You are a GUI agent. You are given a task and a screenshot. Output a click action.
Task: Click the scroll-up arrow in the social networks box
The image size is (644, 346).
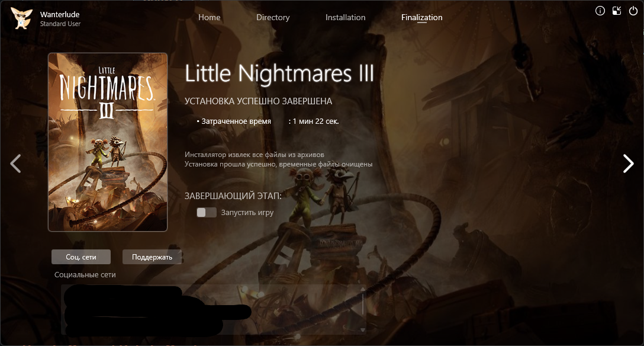pyautogui.click(x=362, y=289)
